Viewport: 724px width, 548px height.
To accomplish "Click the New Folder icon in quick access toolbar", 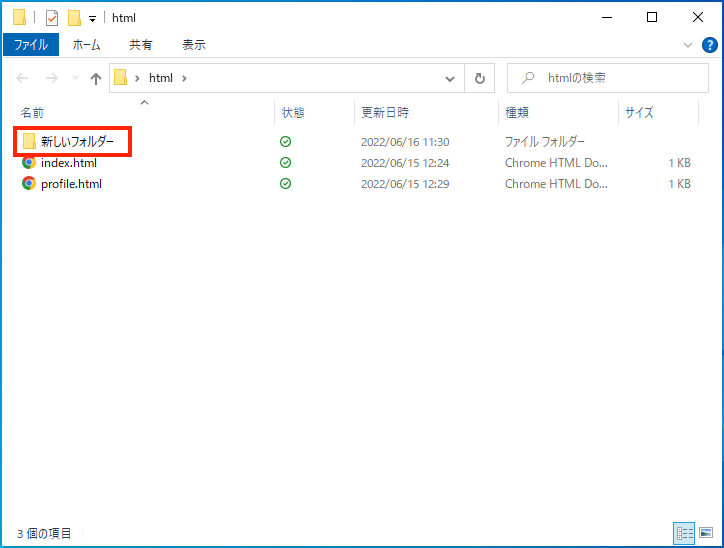I will point(74,18).
